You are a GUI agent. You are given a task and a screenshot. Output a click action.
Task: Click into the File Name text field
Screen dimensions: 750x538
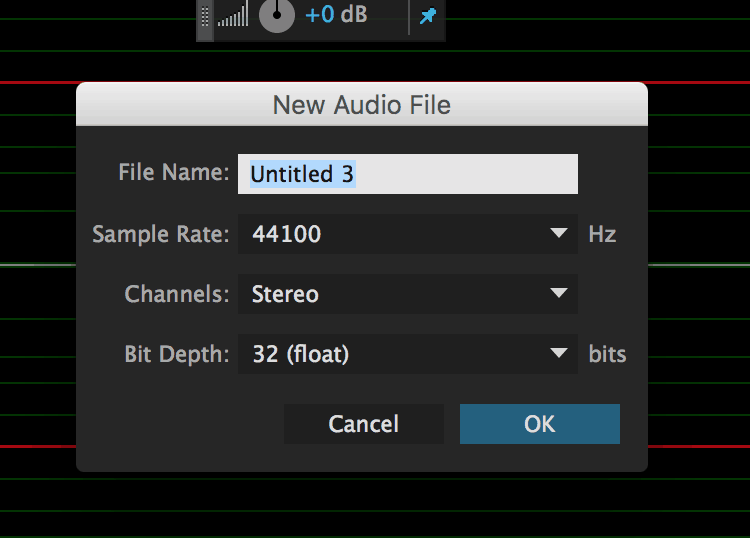tap(408, 174)
